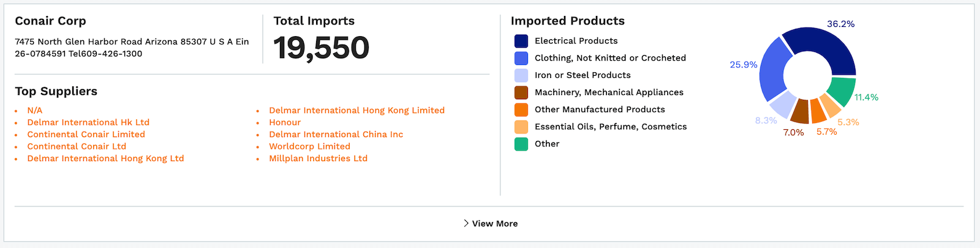Open Continental Conair Ltd supplier page
The width and height of the screenshot is (980, 248).
[77, 146]
